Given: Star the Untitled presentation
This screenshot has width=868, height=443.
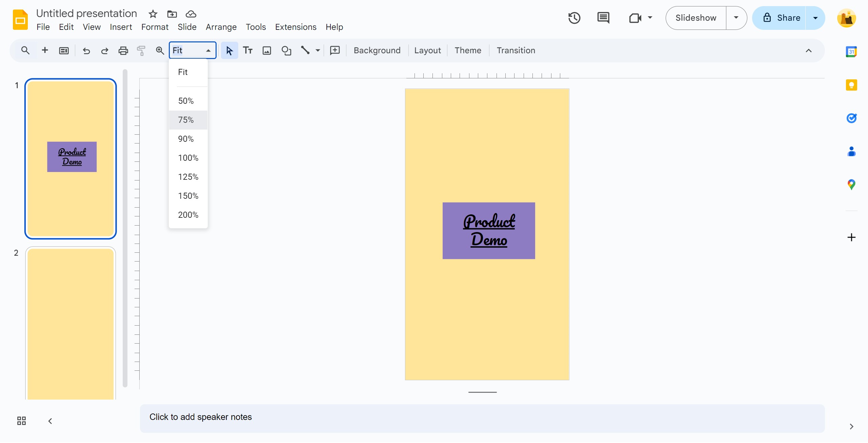Looking at the screenshot, I should pos(153,14).
